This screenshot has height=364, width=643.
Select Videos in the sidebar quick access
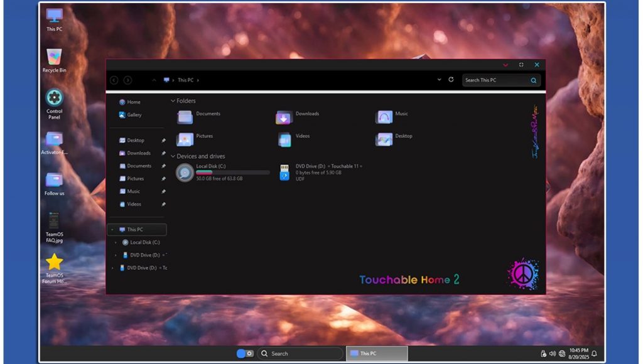tap(129, 204)
